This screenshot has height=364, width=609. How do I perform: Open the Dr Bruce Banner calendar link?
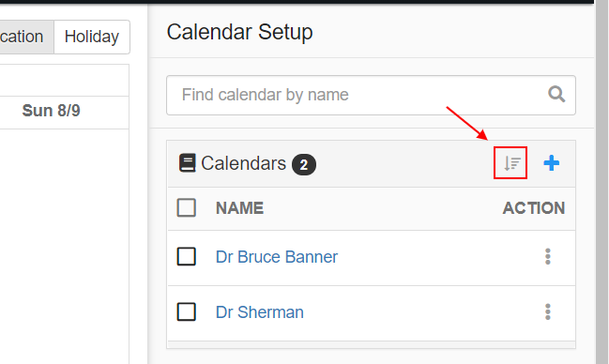point(277,257)
